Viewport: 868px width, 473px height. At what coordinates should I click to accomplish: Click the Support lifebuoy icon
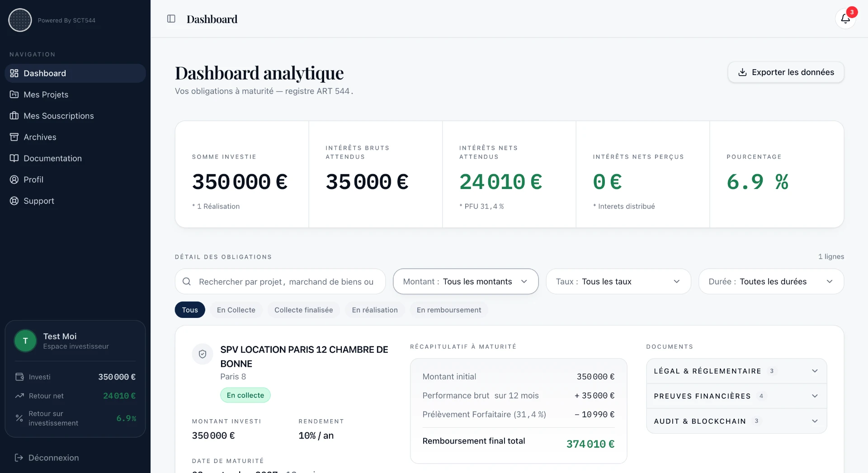coord(14,201)
